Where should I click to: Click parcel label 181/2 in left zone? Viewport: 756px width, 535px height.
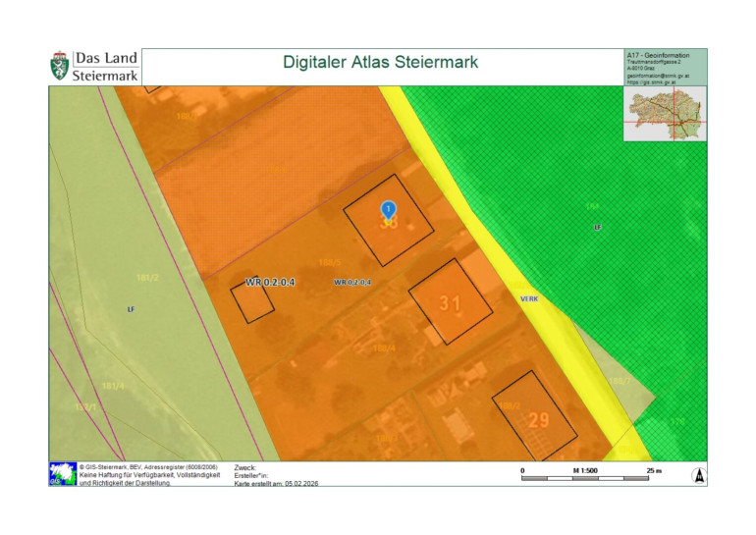click(147, 278)
